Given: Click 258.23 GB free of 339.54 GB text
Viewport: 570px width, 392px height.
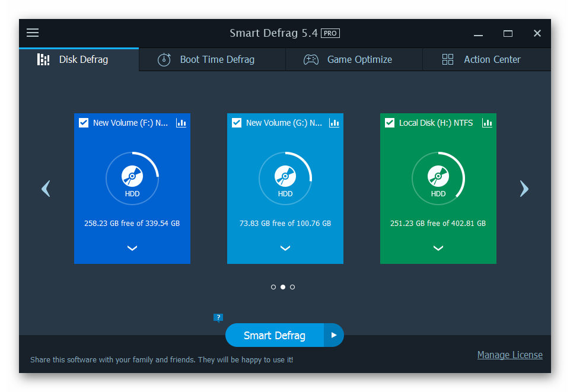Looking at the screenshot, I should 132,224.
